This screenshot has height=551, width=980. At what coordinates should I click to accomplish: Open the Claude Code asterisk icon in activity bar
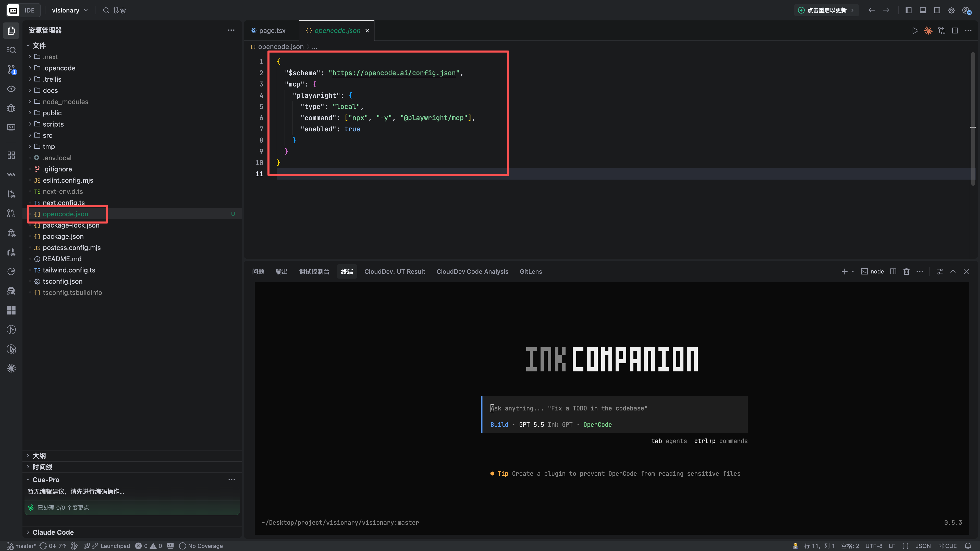click(11, 368)
